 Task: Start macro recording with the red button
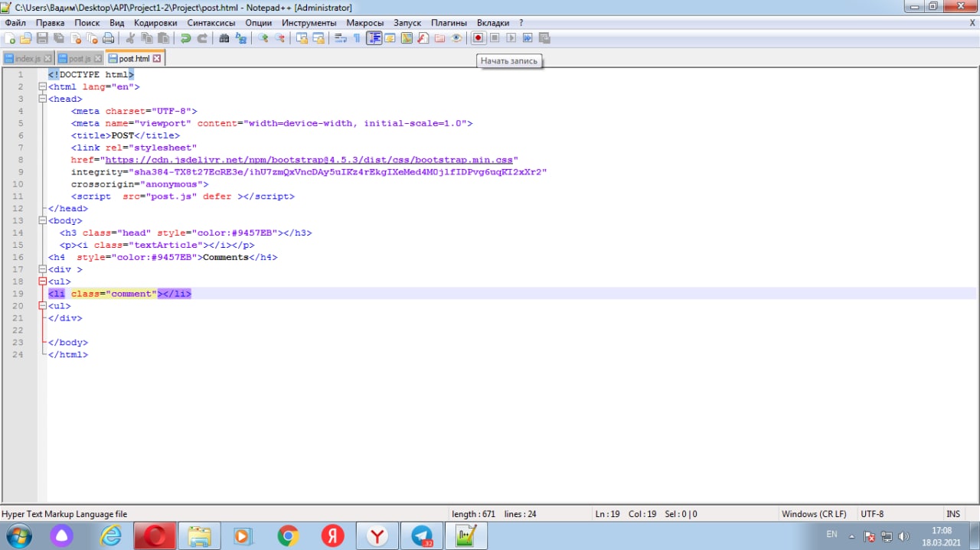tap(478, 38)
